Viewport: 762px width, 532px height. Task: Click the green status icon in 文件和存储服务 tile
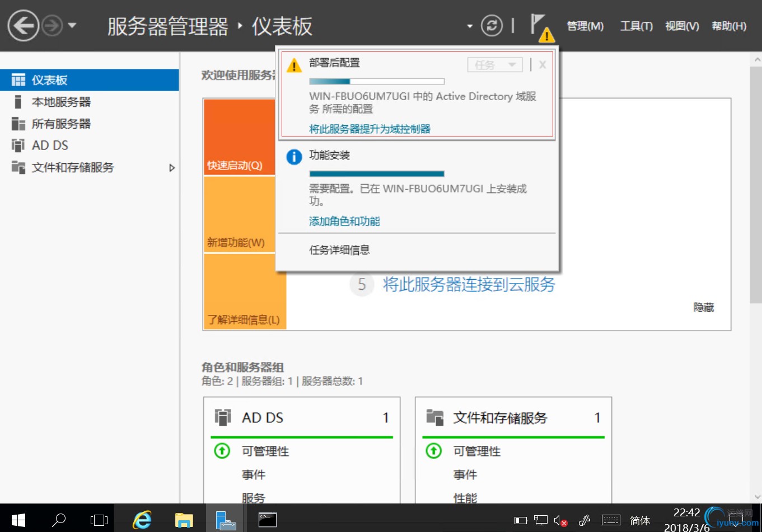click(434, 450)
